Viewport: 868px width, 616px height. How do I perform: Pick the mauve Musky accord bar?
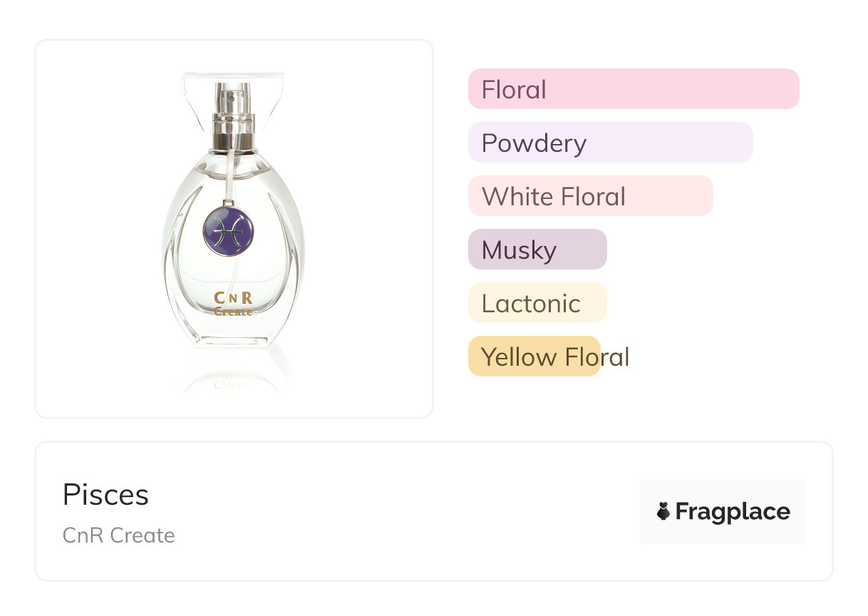(537, 250)
